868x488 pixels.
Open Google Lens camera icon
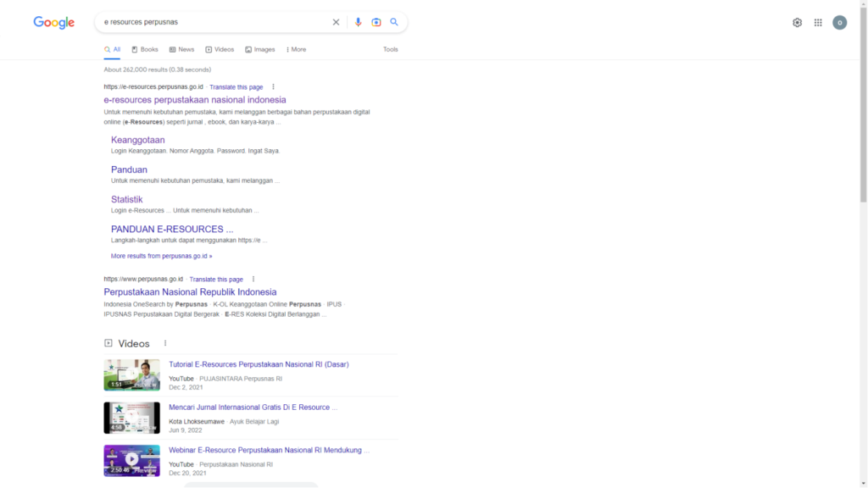[376, 22]
